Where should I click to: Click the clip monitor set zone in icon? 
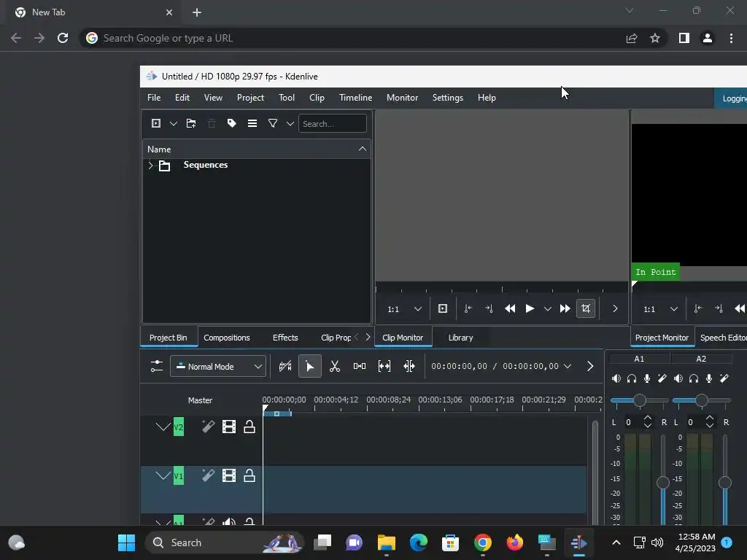[x=443, y=308]
